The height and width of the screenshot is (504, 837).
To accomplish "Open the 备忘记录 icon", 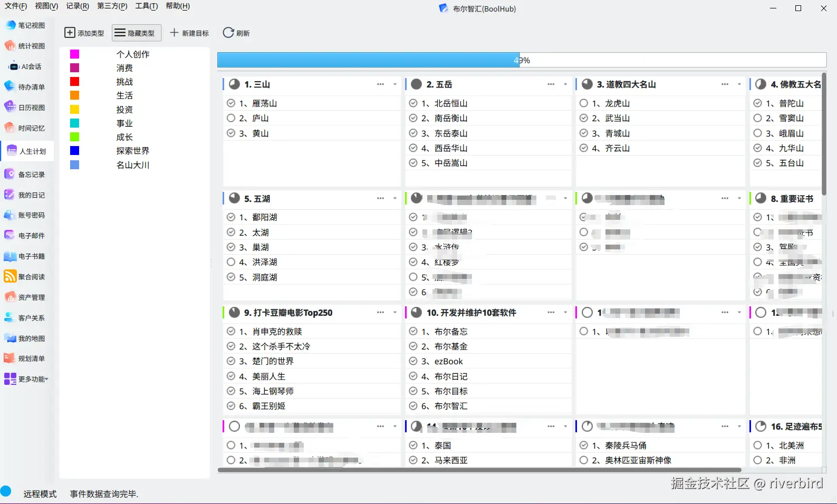I will click(x=11, y=175).
